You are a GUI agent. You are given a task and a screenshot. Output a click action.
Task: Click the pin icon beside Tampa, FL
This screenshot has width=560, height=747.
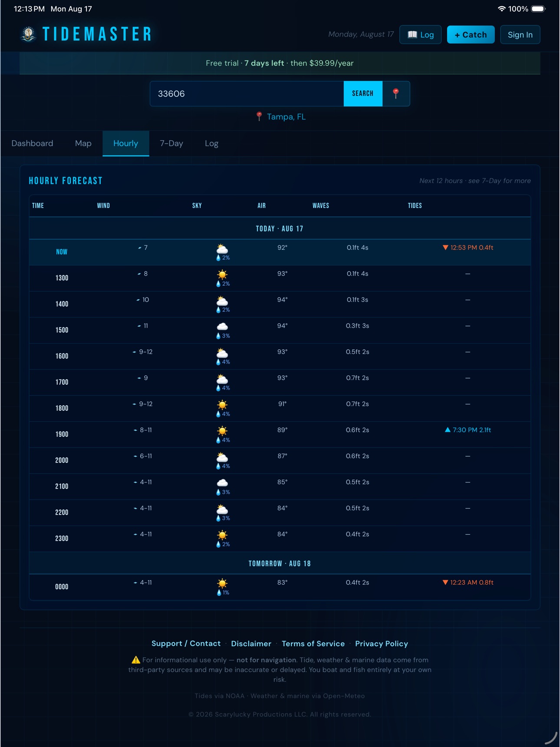tap(259, 116)
